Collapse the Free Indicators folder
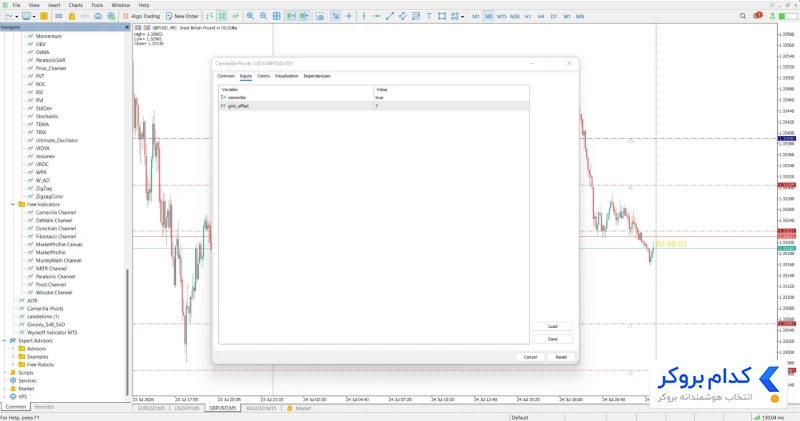Screen dimensions: 800x421 [x=13, y=204]
